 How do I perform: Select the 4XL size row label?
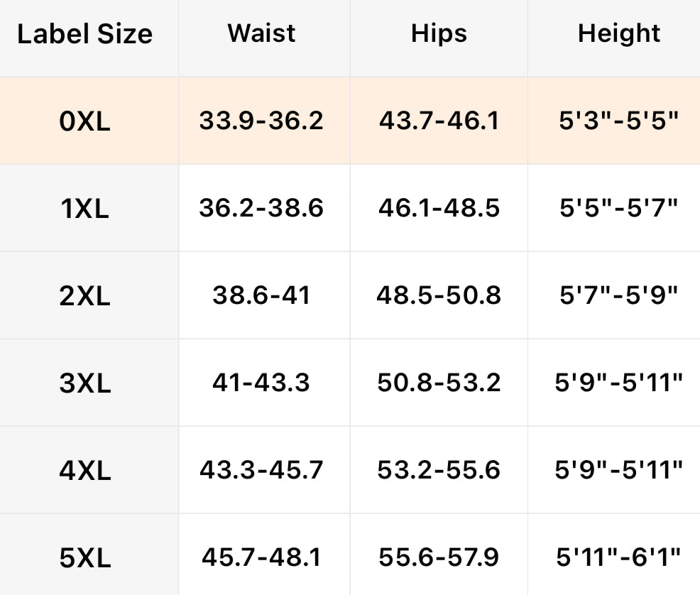pos(85,471)
